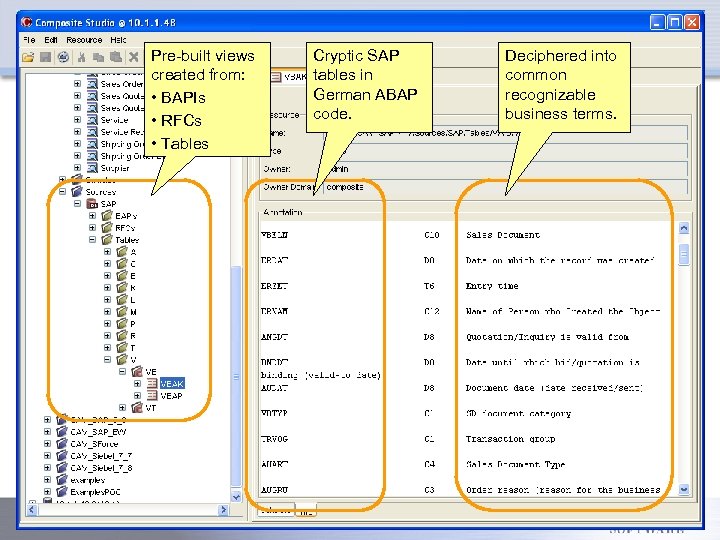The height and width of the screenshot is (540, 720).
Task: Click the SAP data source icon
Action: pyautogui.click(x=92, y=203)
